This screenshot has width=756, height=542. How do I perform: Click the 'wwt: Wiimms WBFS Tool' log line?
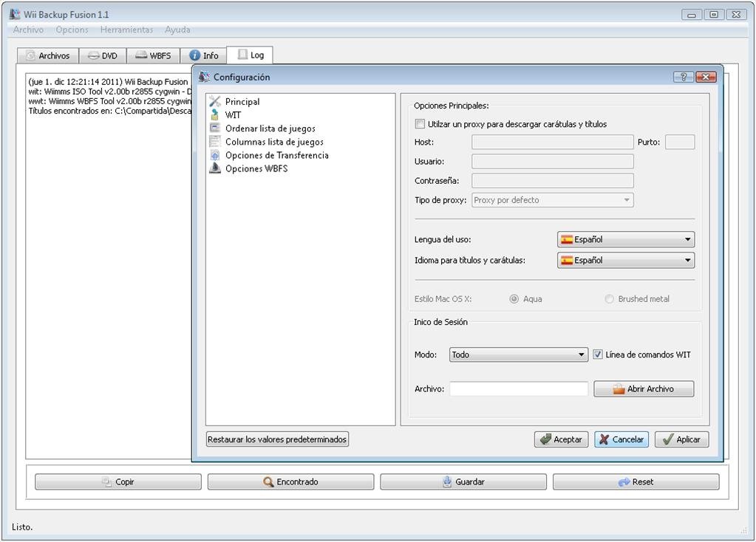[x=110, y=101]
